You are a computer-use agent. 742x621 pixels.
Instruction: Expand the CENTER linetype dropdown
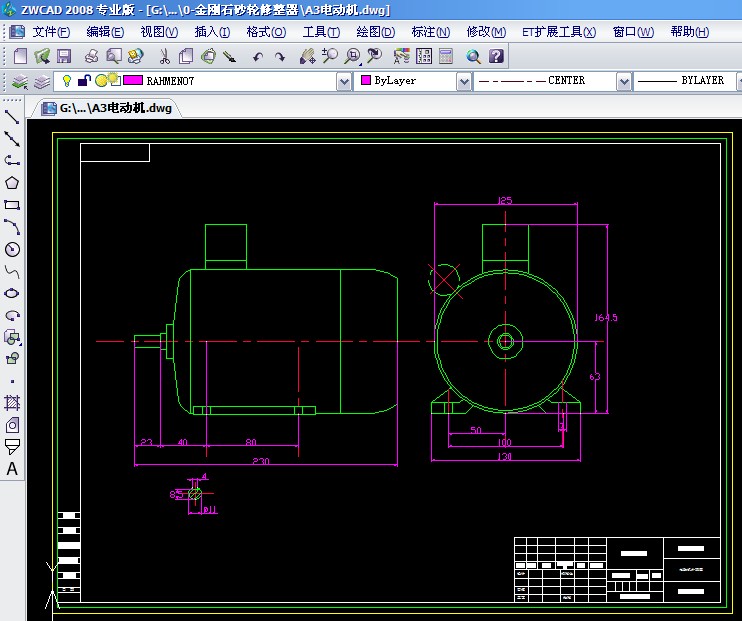[624, 81]
